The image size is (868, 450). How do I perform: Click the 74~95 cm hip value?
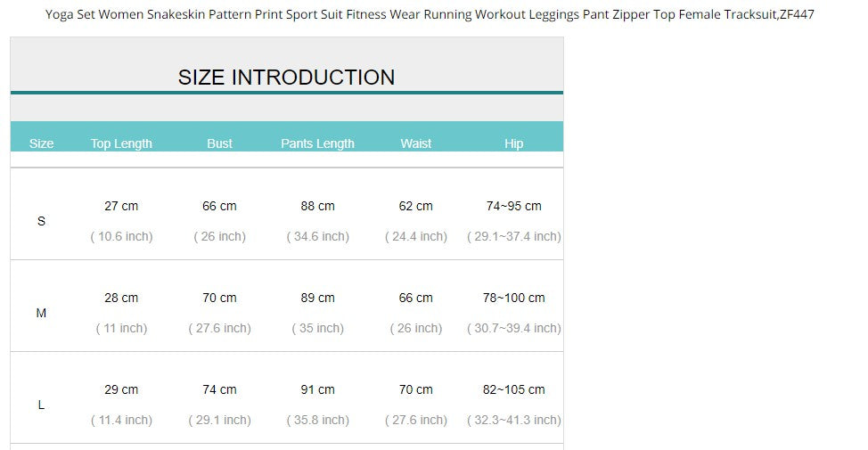coord(513,206)
